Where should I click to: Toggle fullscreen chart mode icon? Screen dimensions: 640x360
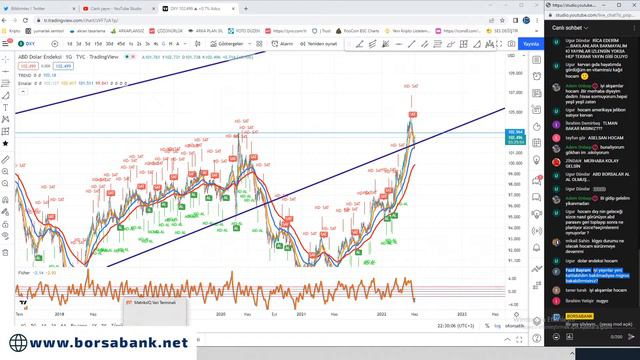pyautogui.click(x=499, y=44)
